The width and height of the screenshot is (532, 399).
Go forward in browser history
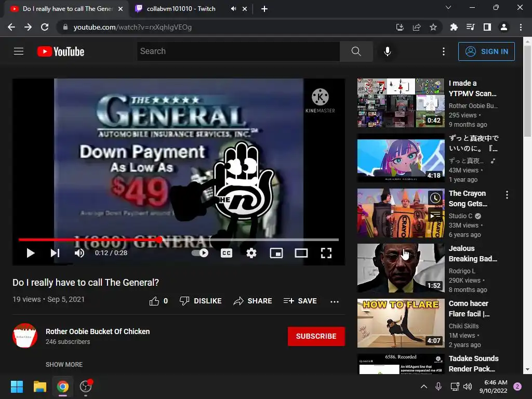pyautogui.click(x=28, y=27)
